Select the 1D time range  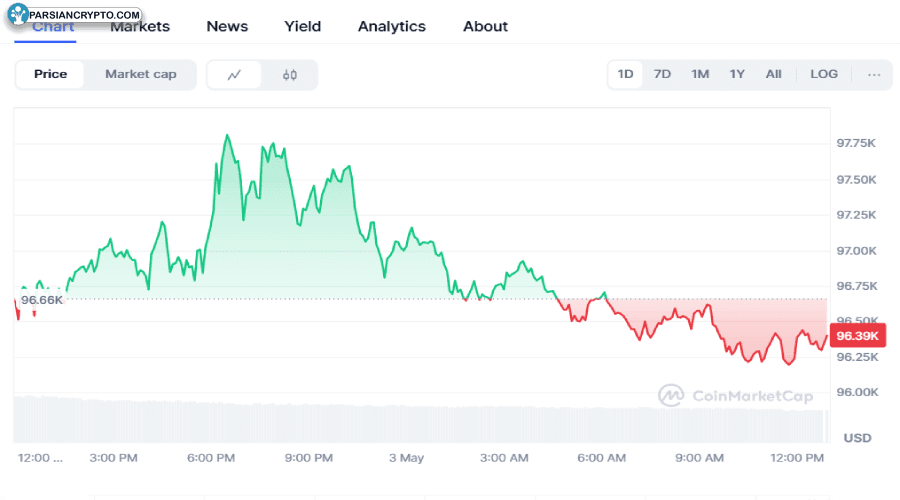click(625, 74)
